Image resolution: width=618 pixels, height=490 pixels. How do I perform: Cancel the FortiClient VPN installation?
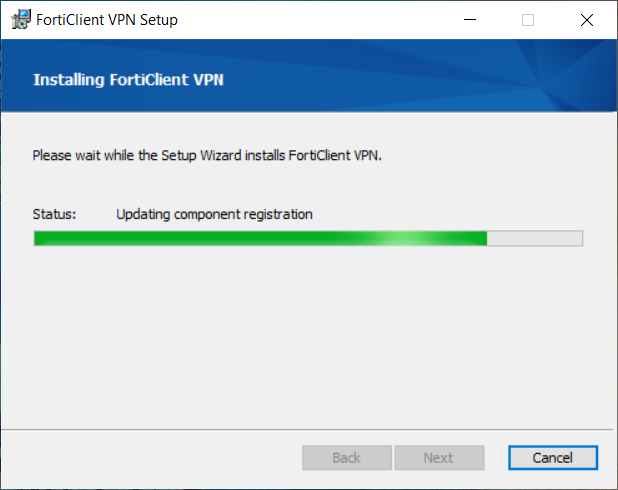click(553, 458)
